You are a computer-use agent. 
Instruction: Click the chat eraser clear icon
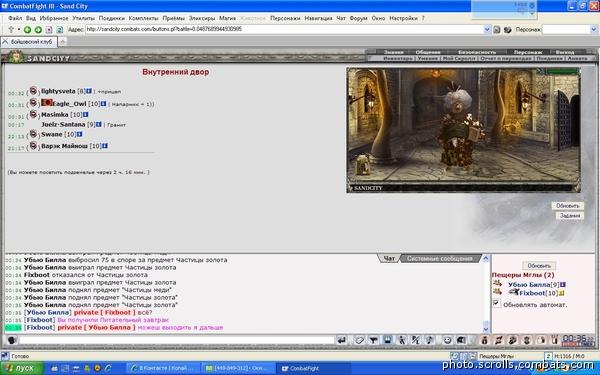(x=359, y=340)
